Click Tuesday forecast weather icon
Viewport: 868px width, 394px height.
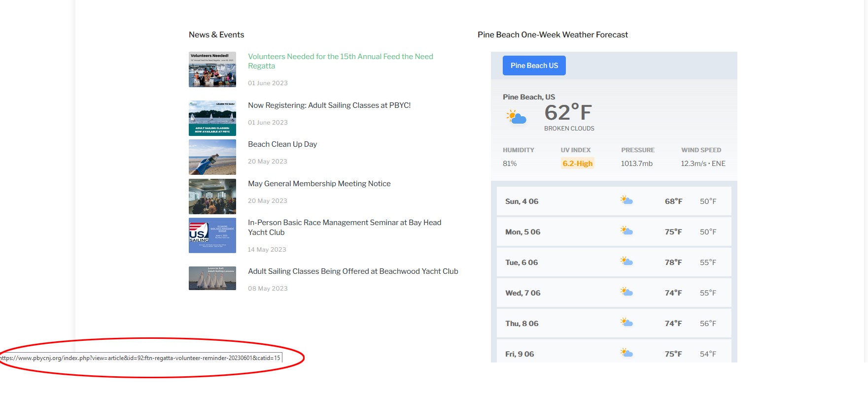point(626,262)
